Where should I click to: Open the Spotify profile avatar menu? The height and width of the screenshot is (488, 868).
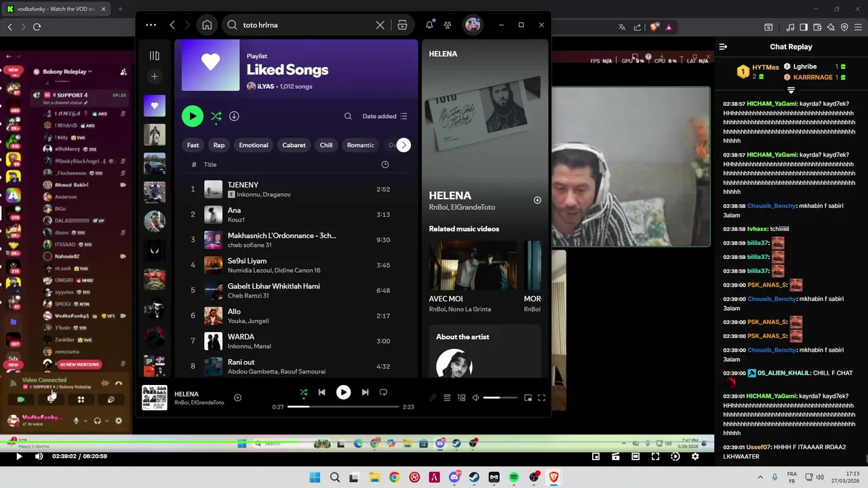click(473, 25)
